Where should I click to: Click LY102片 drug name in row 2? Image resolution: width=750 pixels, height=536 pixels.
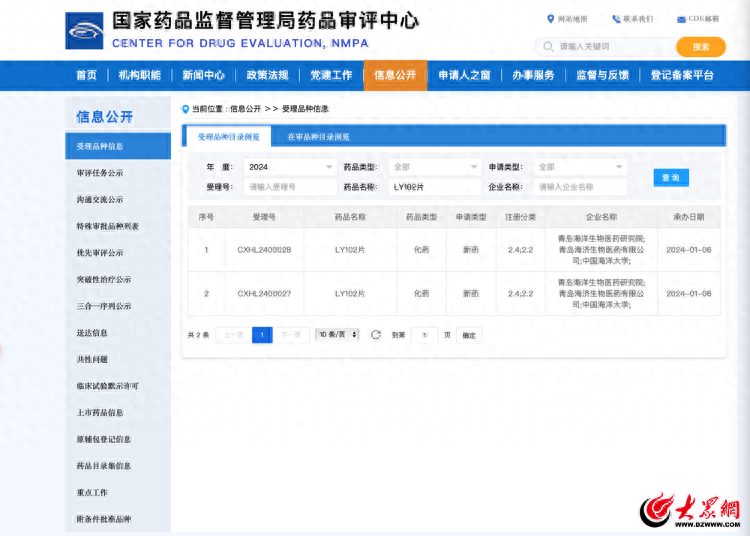tap(350, 294)
